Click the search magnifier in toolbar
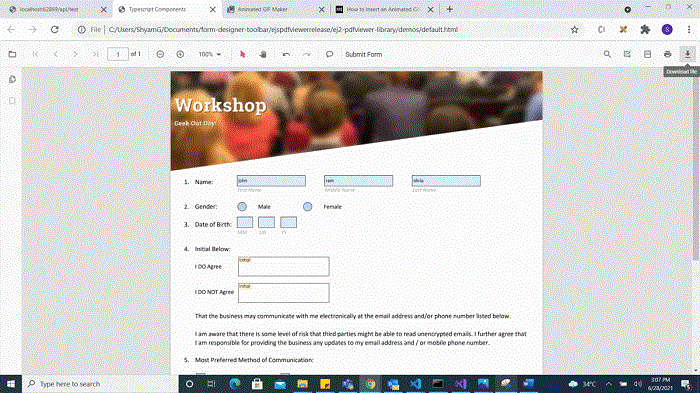700x393 pixels. (607, 54)
